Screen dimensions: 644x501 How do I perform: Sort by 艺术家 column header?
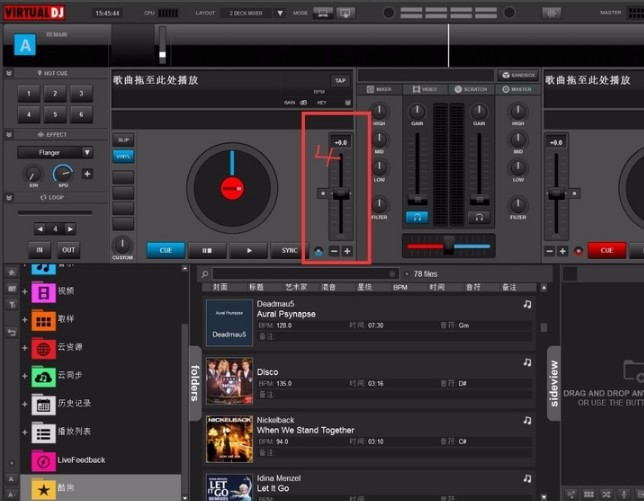(296, 287)
